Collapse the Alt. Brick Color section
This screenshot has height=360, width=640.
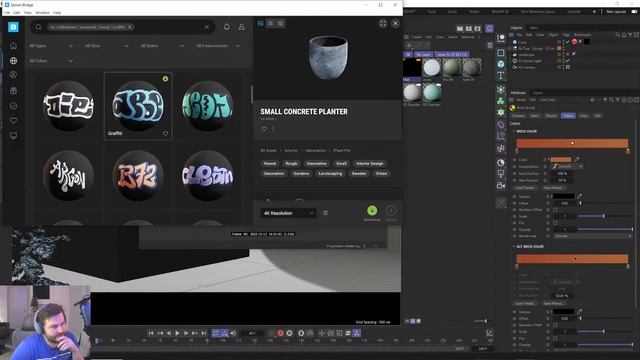click(x=513, y=247)
